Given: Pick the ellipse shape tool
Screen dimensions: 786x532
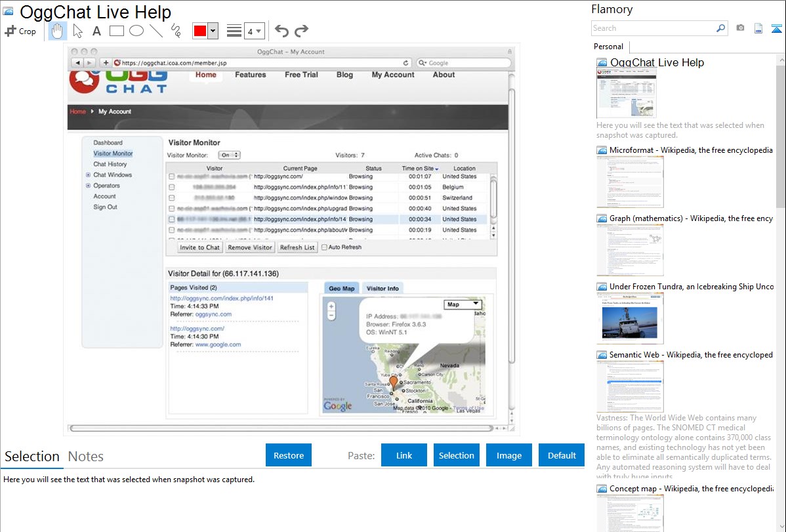Looking at the screenshot, I should coord(136,31).
